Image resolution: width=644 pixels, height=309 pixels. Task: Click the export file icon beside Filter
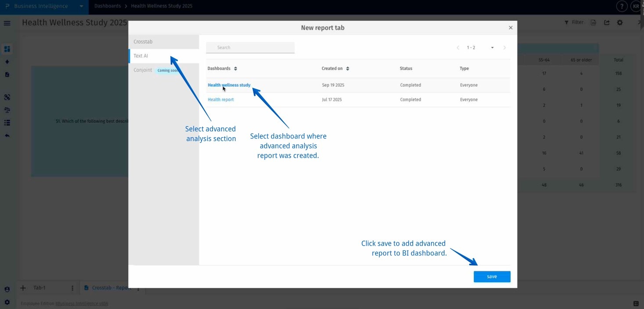click(x=594, y=22)
